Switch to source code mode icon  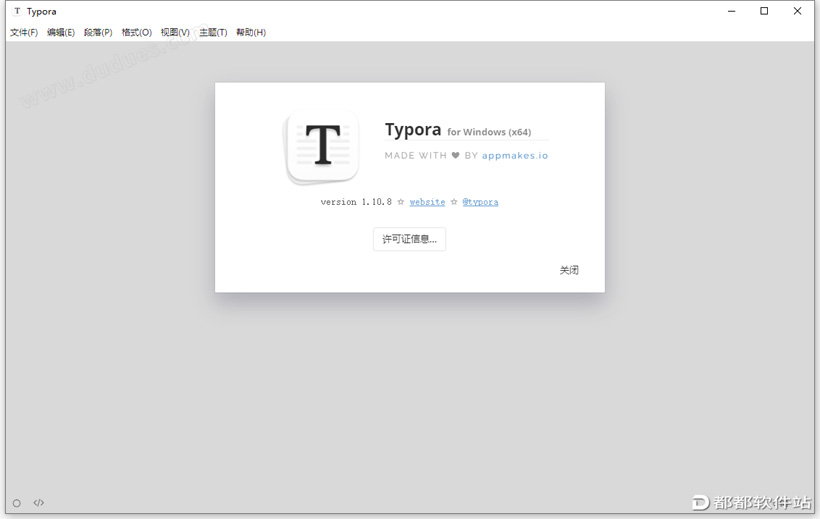click(39, 503)
